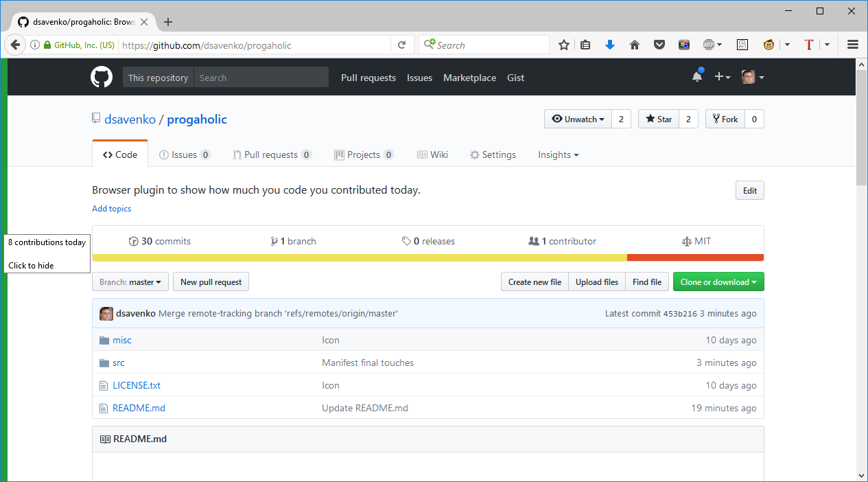This screenshot has height=482, width=868.
Task: Open Marketplace in top navigation
Action: click(x=469, y=78)
